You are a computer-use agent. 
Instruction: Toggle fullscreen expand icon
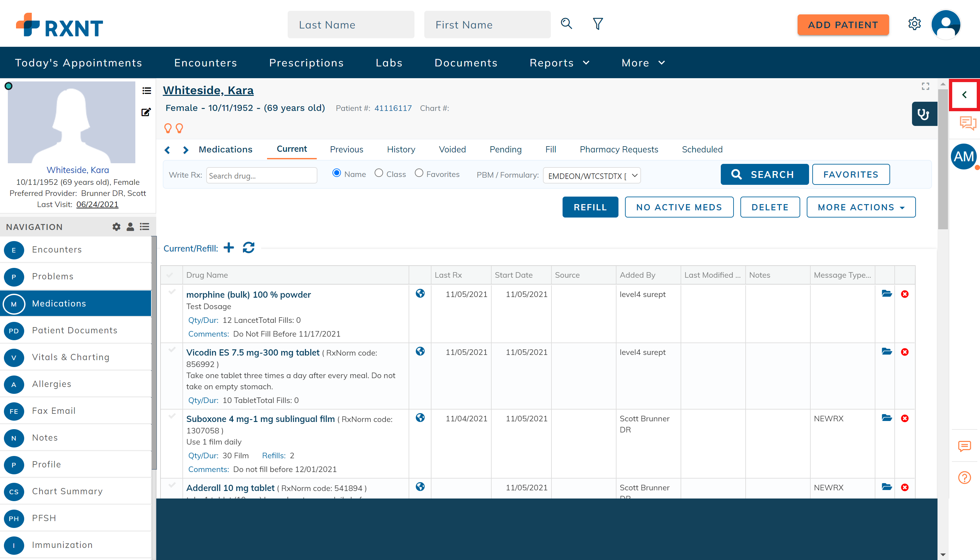point(925,86)
